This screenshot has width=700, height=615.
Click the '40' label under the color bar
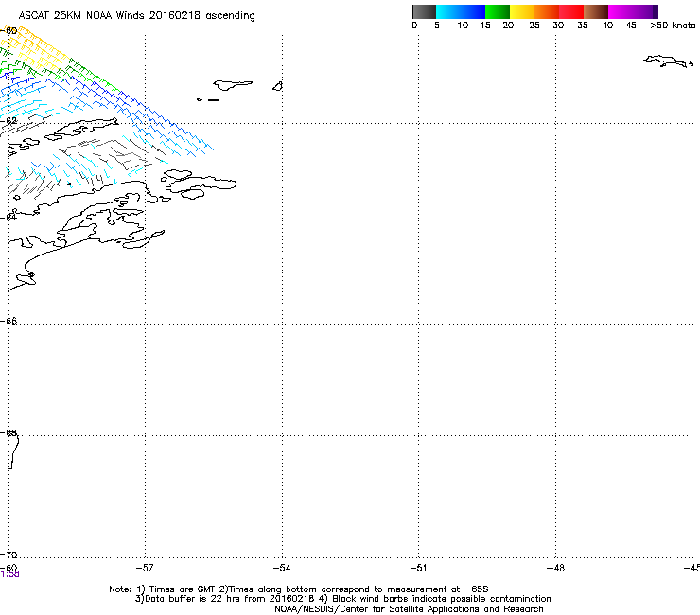click(x=607, y=26)
